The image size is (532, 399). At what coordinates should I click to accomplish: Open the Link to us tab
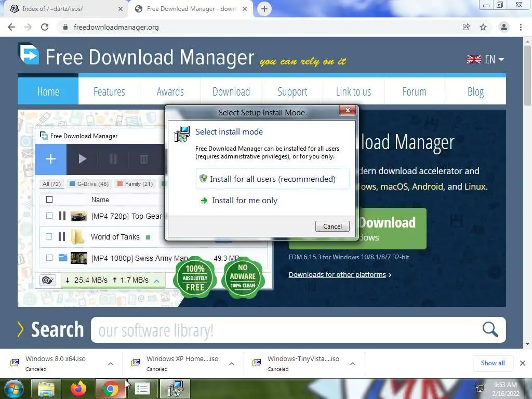[x=353, y=91]
